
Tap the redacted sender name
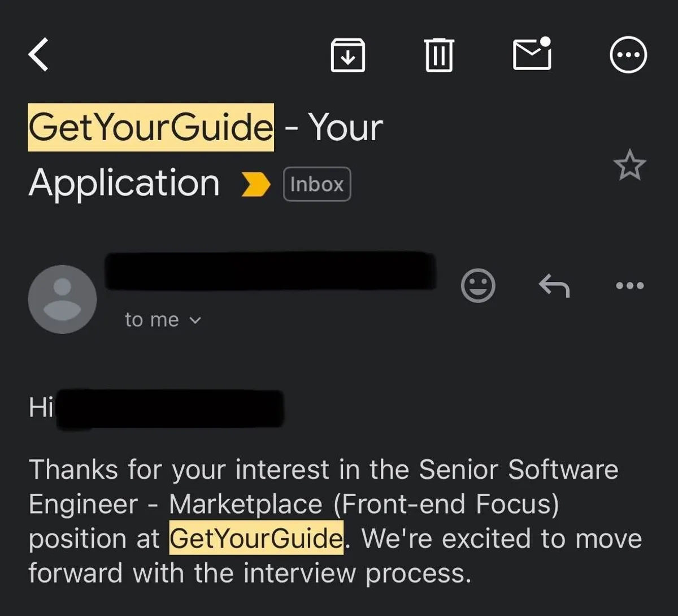tap(270, 271)
